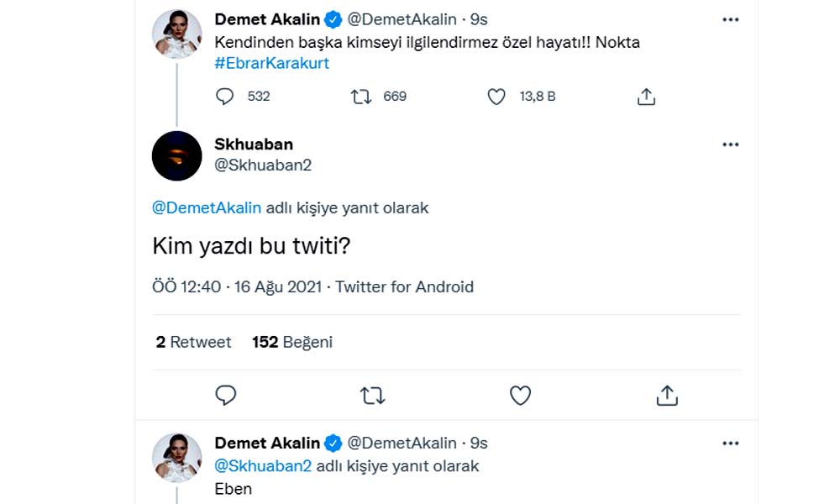This screenshot has width=840, height=504.
Task: Open the @DemetAkalin mention in Skhuaban's reply
Action: point(207,207)
